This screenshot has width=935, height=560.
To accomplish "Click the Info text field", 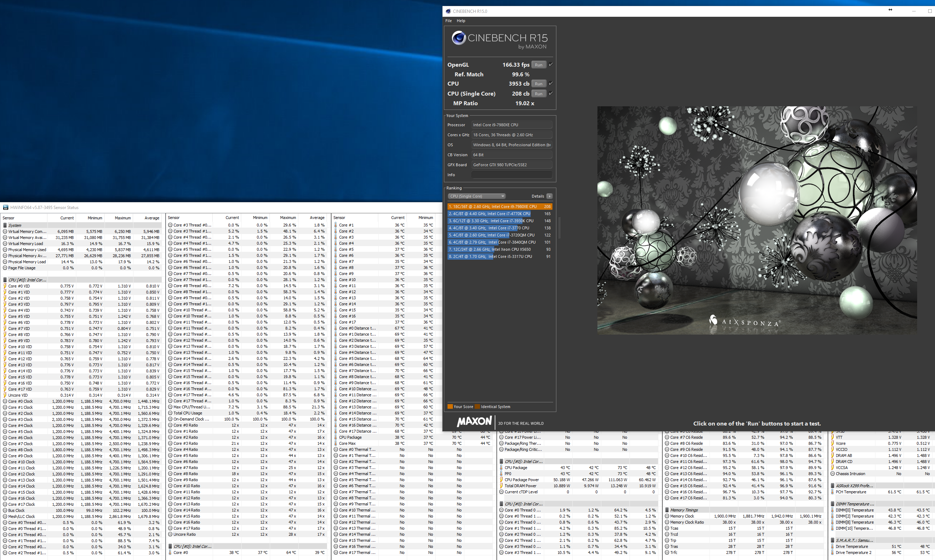I will click(511, 175).
